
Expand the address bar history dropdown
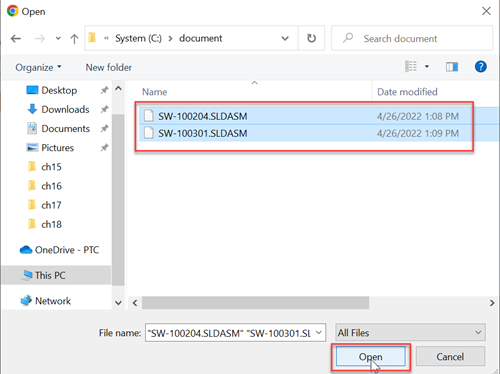click(x=285, y=38)
